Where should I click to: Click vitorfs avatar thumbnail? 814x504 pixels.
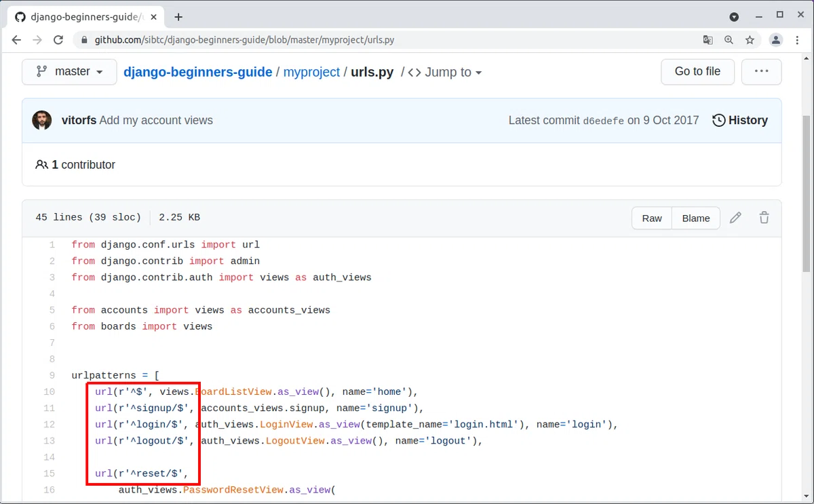42,120
